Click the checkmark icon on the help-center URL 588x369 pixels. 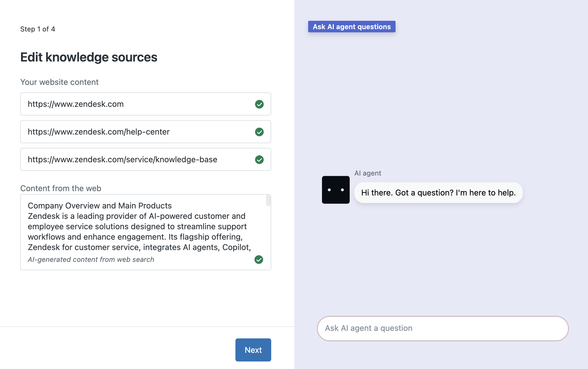point(259,132)
